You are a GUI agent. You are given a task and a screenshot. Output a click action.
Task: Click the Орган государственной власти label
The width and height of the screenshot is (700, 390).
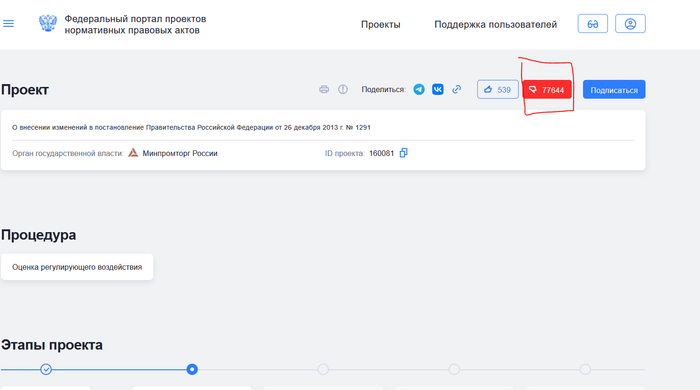68,153
